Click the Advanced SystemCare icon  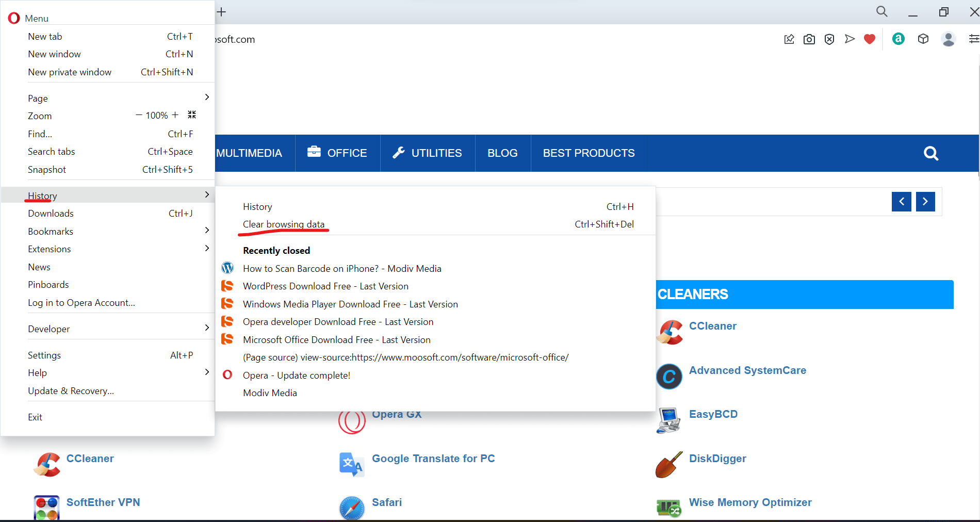click(x=669, y=377)
